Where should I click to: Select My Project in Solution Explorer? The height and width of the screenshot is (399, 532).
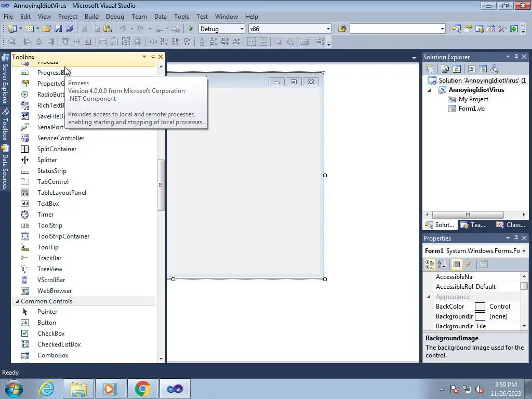473,99
